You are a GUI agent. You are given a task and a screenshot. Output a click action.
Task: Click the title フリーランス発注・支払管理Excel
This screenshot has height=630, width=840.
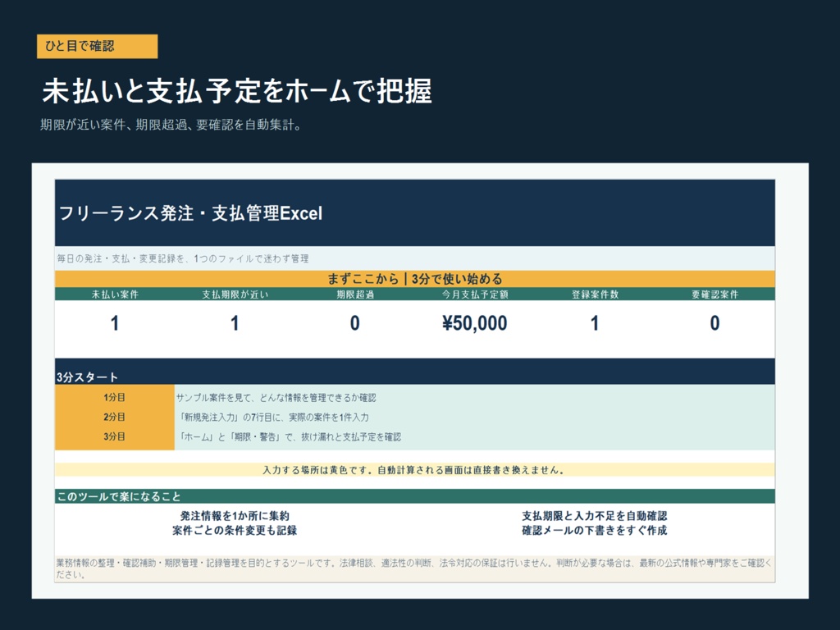coord(190,213)
